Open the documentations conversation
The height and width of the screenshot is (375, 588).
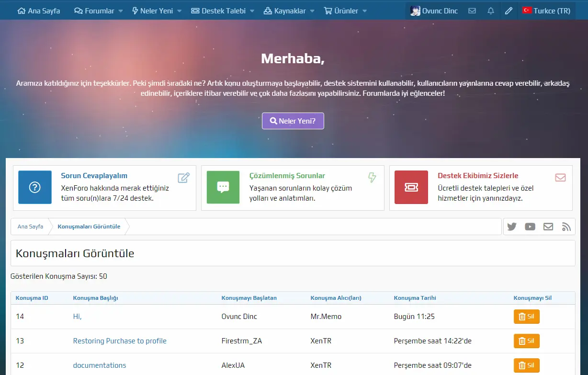tap(100, 365)
